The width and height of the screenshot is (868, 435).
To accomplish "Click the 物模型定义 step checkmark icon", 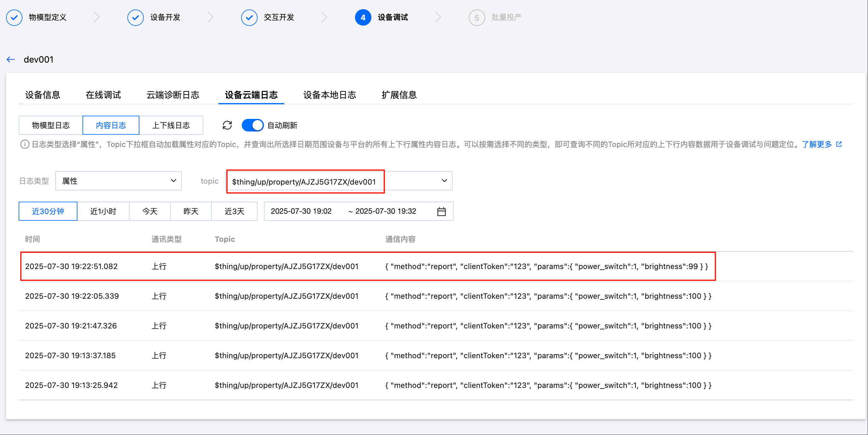I will pyautogui.click(x=14, y=17).
